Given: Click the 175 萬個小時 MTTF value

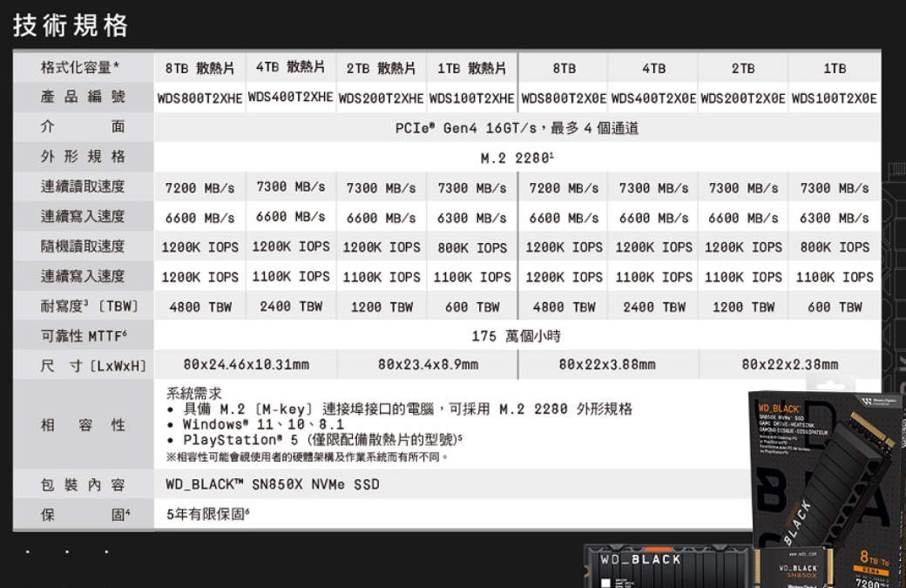Looking at the screenshot, I should pyautogui.click(x=517, y=335).
